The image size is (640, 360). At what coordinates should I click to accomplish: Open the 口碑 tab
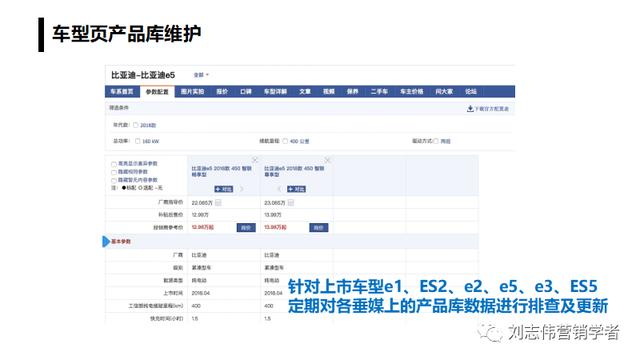tap(246, 91)
